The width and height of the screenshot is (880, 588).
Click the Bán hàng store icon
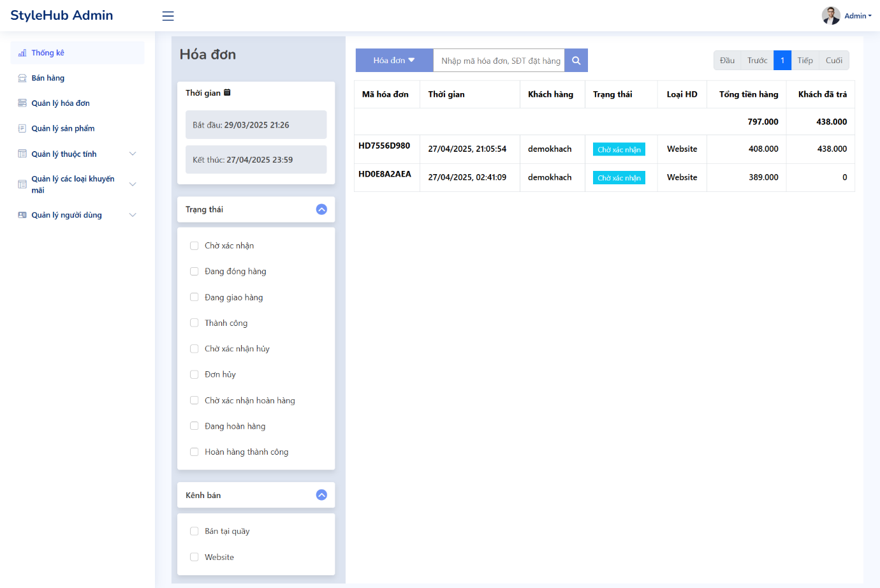(22, 78)
